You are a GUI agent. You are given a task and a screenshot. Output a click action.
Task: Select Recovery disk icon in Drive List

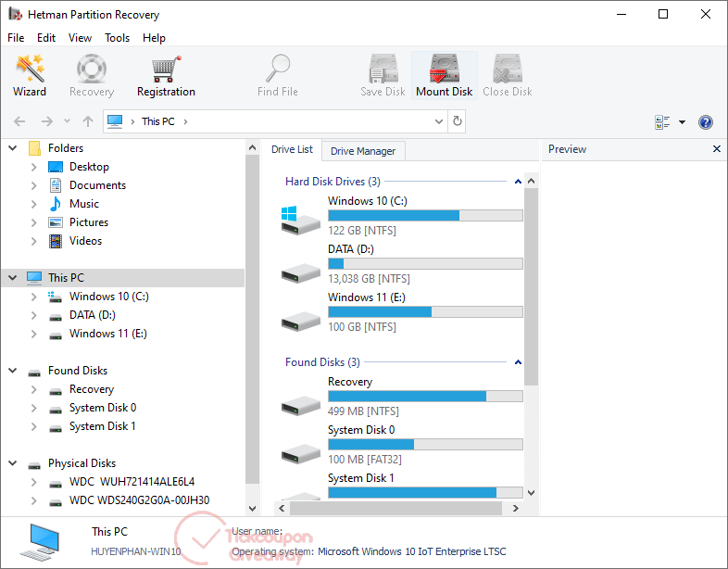(300, 405)
